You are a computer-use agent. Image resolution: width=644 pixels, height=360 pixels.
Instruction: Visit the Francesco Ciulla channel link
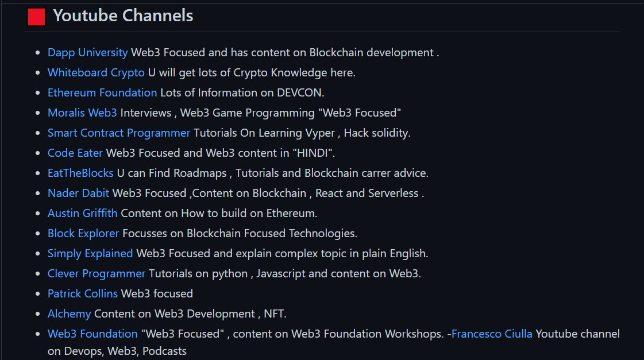pyautogui.click(x=492, y=334)
